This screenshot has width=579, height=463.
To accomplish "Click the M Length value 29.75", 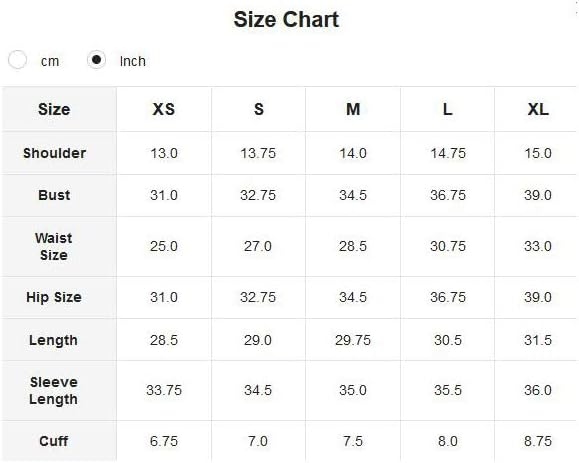I will [353, 340].
